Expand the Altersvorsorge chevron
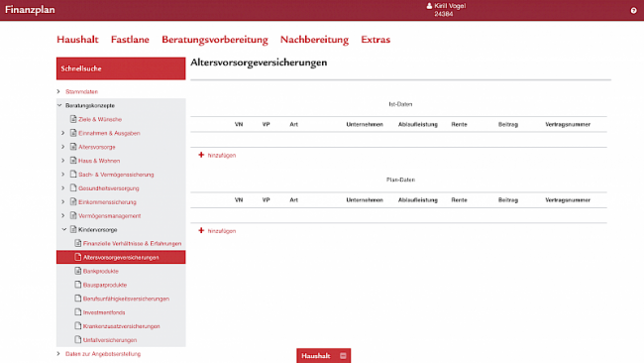 [x=62, y=147]
